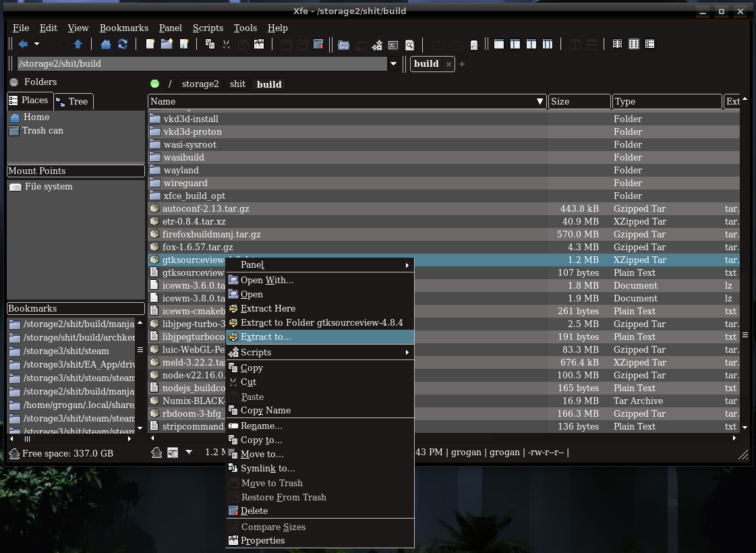Switch to big icons view
This screenshot has width=756, height=553.
pyautogui.click(x=617, y=45)
